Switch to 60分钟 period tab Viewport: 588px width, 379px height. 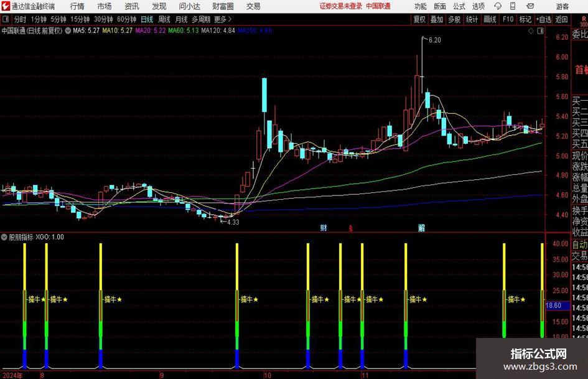pos(126,19)
